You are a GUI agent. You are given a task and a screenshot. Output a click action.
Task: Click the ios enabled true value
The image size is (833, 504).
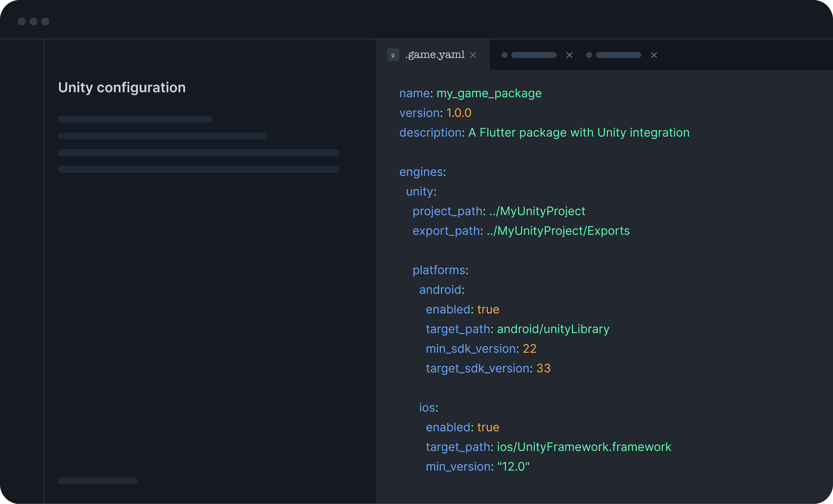tap(488, 427)
